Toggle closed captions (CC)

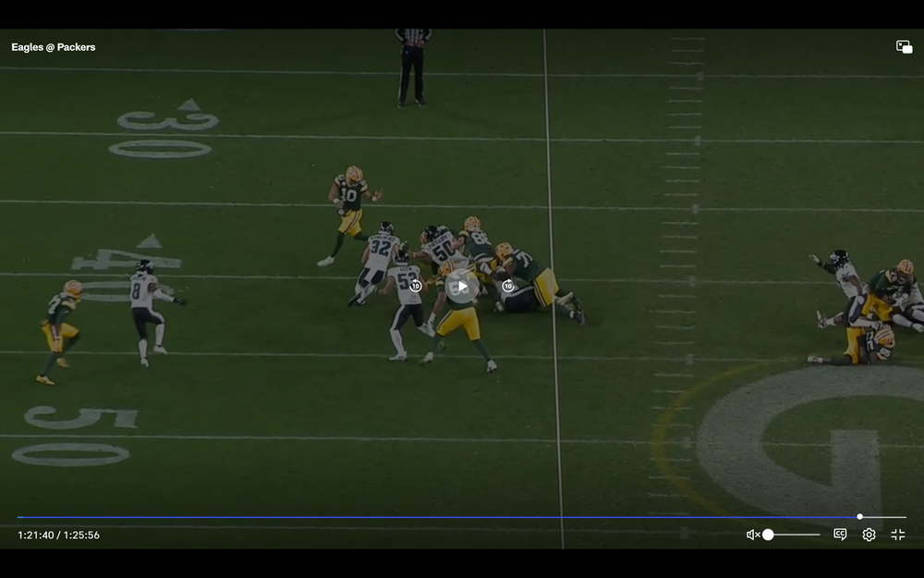pos(840,535)
